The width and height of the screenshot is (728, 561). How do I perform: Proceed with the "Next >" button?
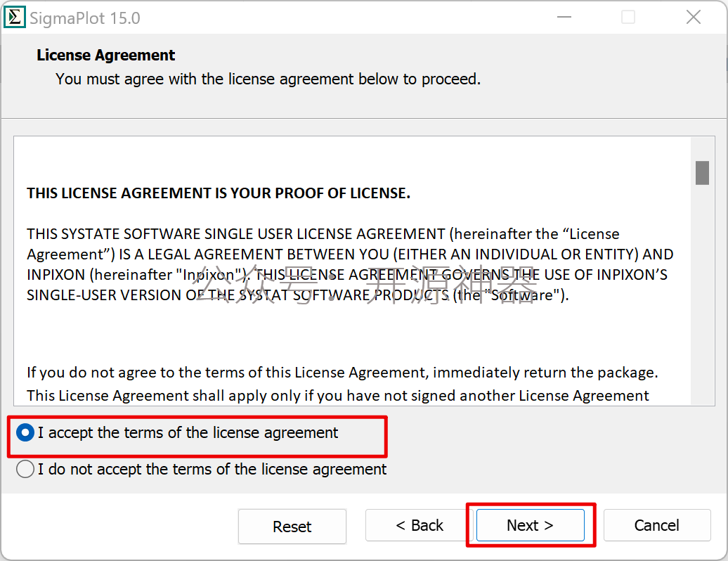[x=531, y=525]
